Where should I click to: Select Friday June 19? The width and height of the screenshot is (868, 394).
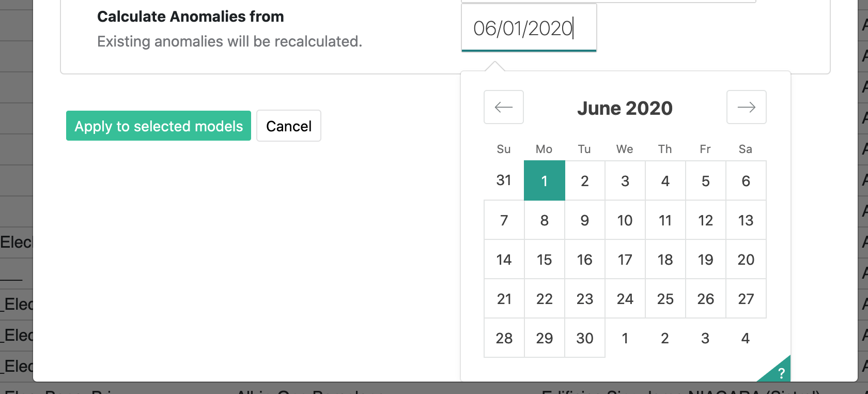(x=706, y=259)
